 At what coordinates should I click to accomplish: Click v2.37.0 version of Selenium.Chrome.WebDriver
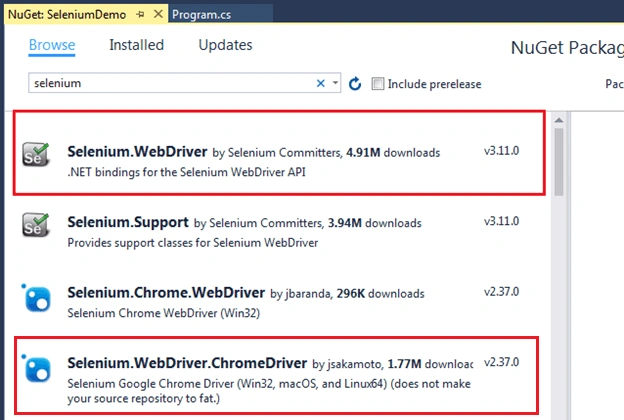tap(501, 291)
